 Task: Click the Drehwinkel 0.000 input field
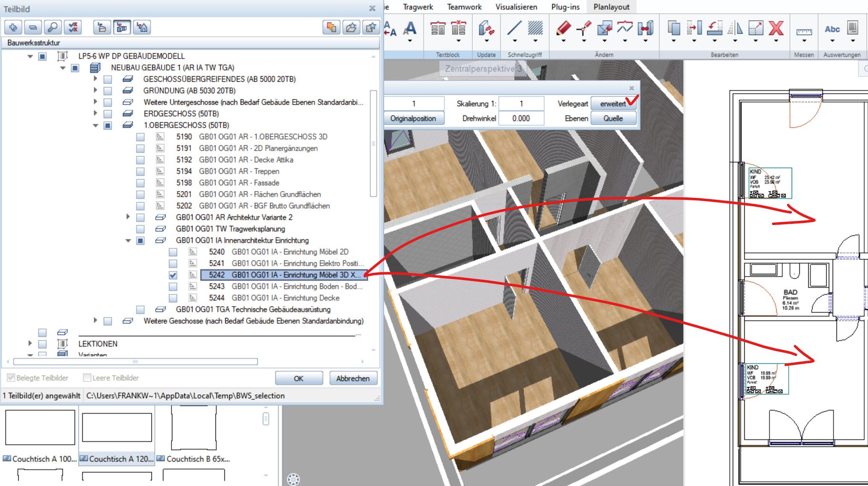coord(521,119)
